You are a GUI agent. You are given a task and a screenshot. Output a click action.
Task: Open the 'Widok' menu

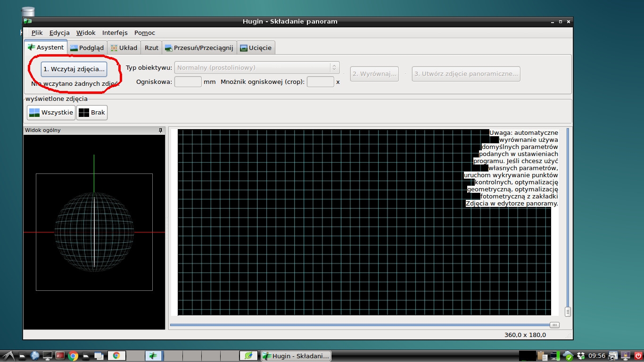point(86,33)
